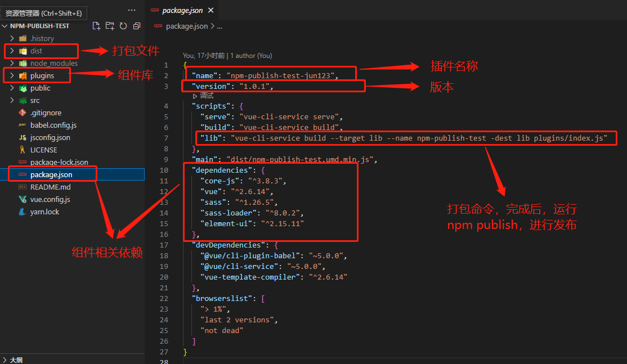Select package.json in the file tree
This screenshot has width=627, height=364.
click(x=51, y=174)
